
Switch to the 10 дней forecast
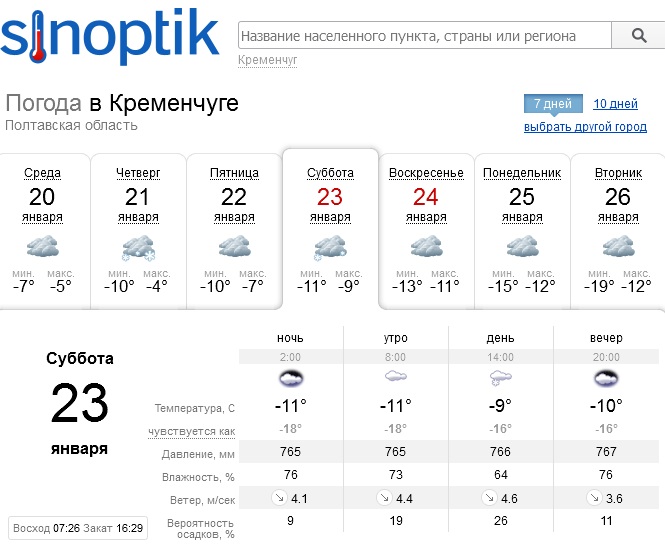tap(615, 104)
